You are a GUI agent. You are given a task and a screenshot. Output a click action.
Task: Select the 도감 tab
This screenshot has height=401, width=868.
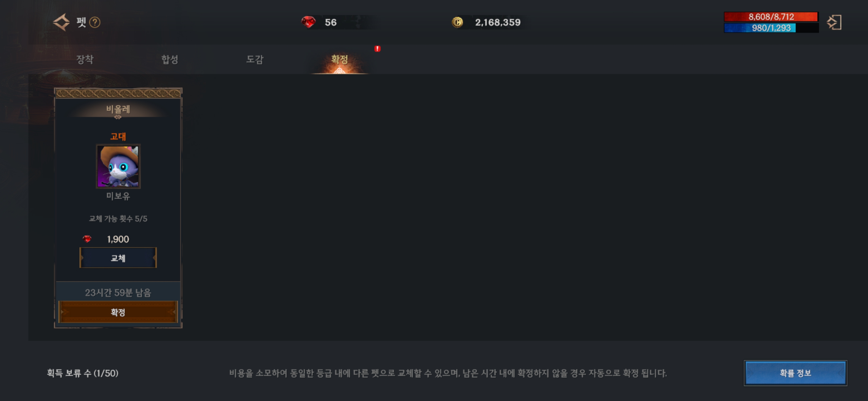(x=254, y=59)
